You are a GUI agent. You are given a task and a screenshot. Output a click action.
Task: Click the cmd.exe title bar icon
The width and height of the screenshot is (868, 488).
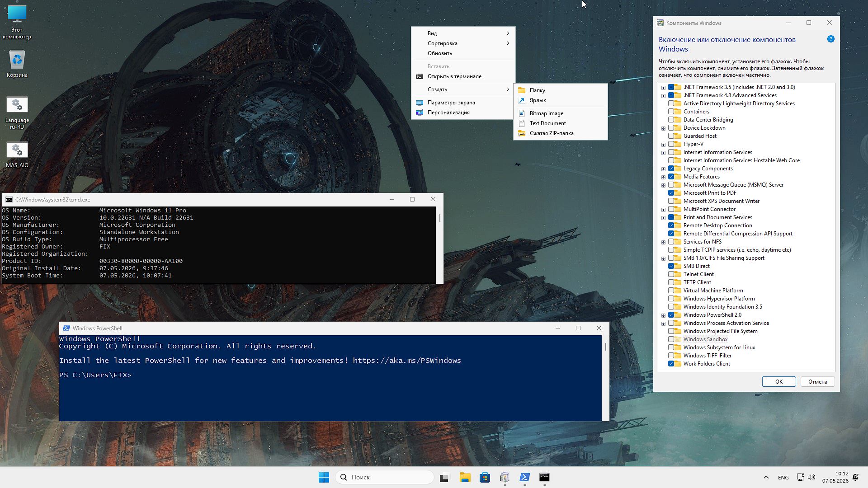point(9,199)
